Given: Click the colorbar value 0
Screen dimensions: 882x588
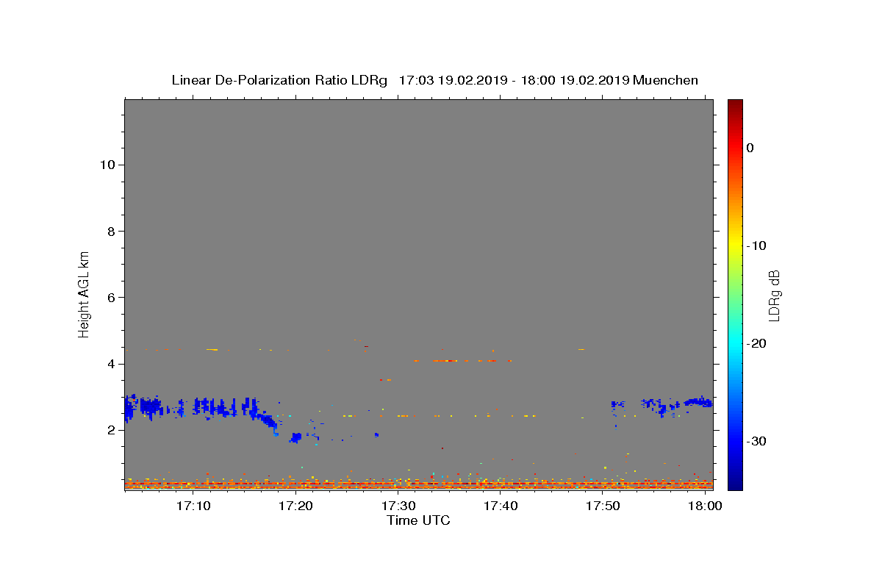Looking at the screenshot, I should pyautogui.click(x=750, y=148).
